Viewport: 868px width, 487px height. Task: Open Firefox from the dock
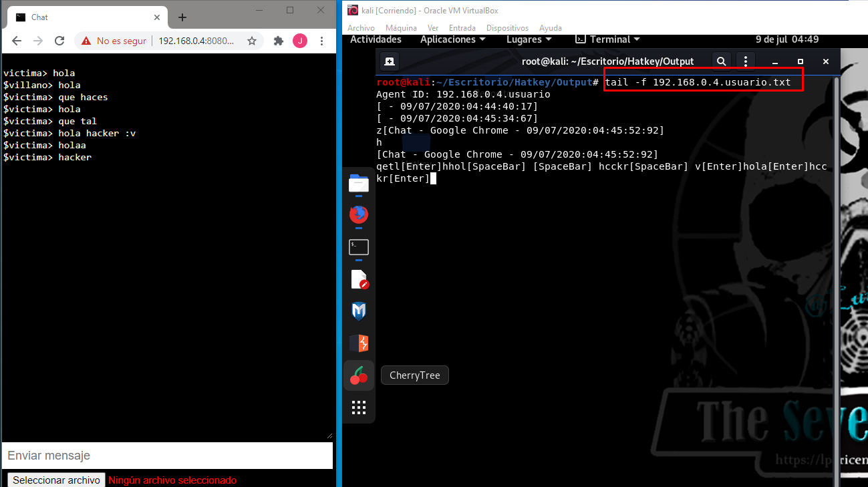(x=359, y=215)
